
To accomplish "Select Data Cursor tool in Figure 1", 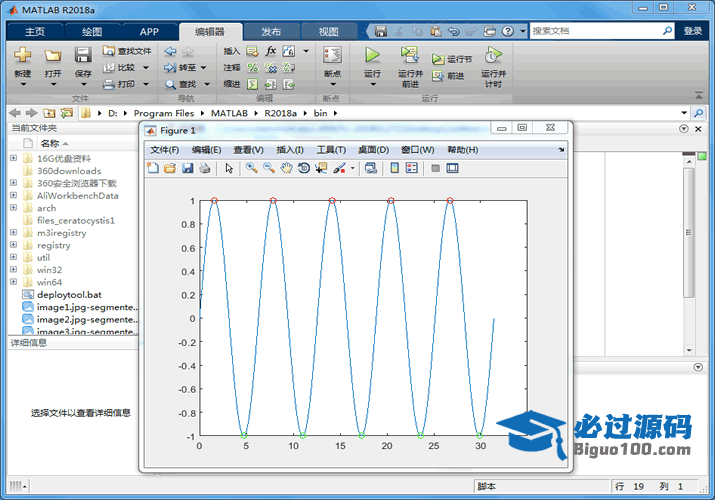I will click(321, 168).
